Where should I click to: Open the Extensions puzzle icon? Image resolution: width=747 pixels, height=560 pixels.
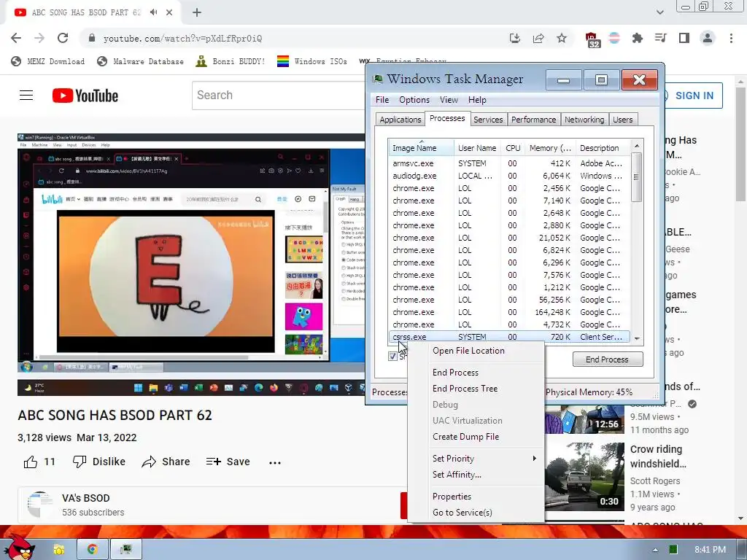click(637, 38)
